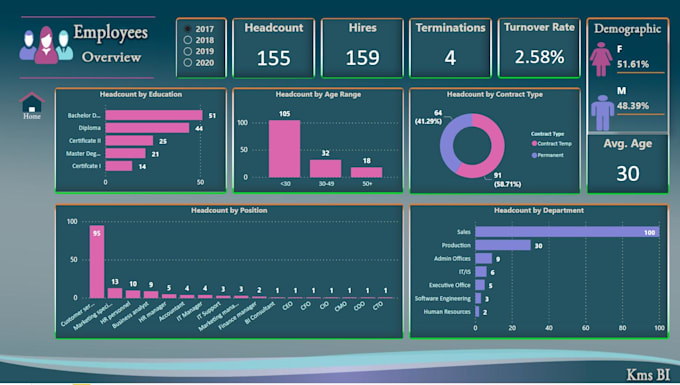Click the Contract Temp legend color dot
680x385 pixels.
(534, 144)
